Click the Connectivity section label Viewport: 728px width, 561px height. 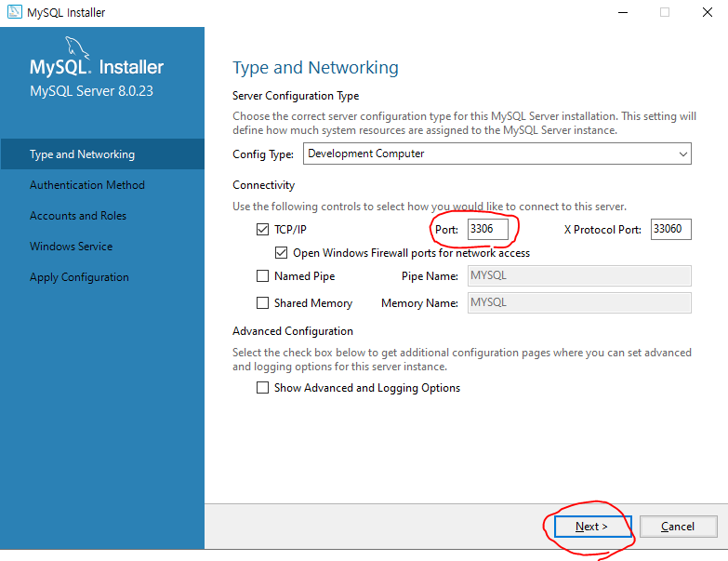pyautogui.click(x=264, y=185)
